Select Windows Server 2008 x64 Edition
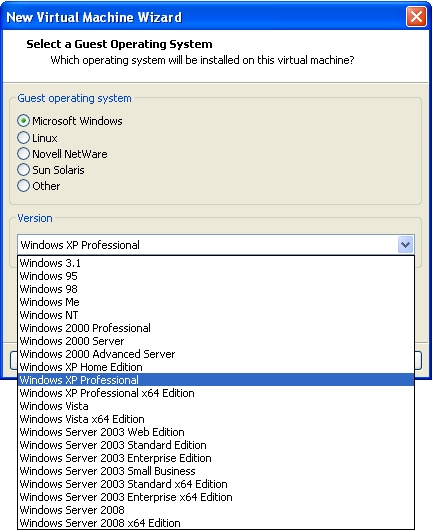This screenshot has width=433, height=532. coord(216,523)
